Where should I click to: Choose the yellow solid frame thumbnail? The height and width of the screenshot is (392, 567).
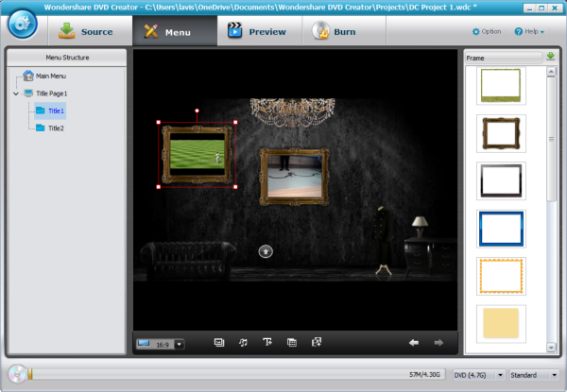coord(501,324)
